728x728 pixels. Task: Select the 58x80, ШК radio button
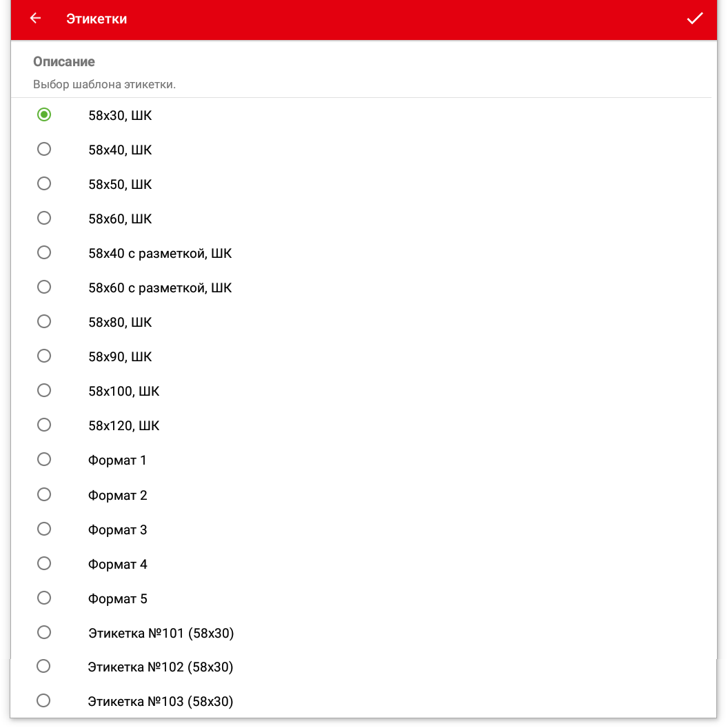[x=44, y=322]
